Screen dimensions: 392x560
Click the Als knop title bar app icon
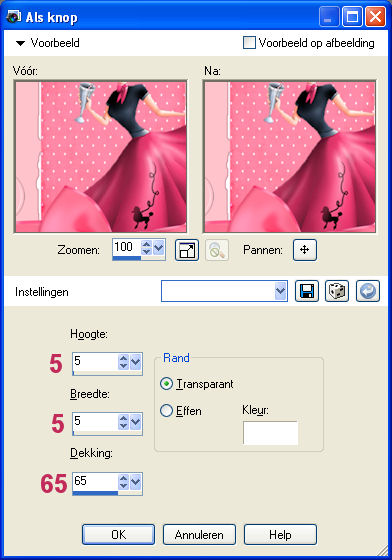(14, 17)
